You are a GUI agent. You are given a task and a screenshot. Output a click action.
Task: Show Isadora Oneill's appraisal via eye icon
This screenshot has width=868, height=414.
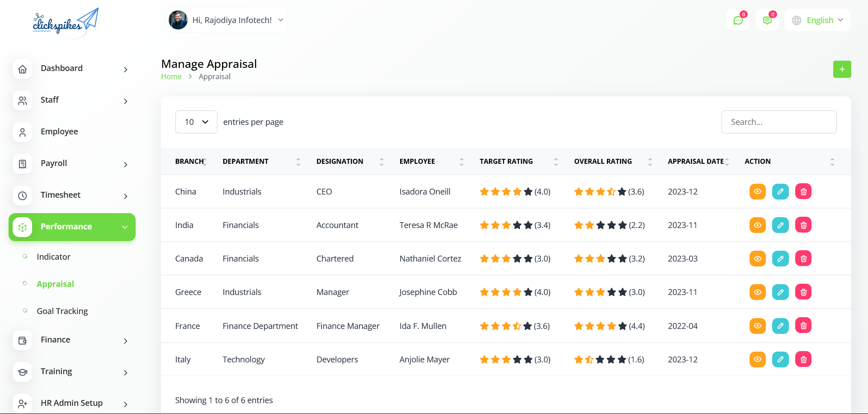tap(757, 191)
